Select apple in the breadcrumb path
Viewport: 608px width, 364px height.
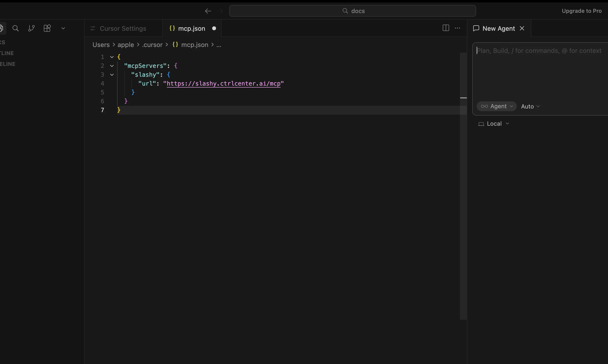tap(125, 45)
